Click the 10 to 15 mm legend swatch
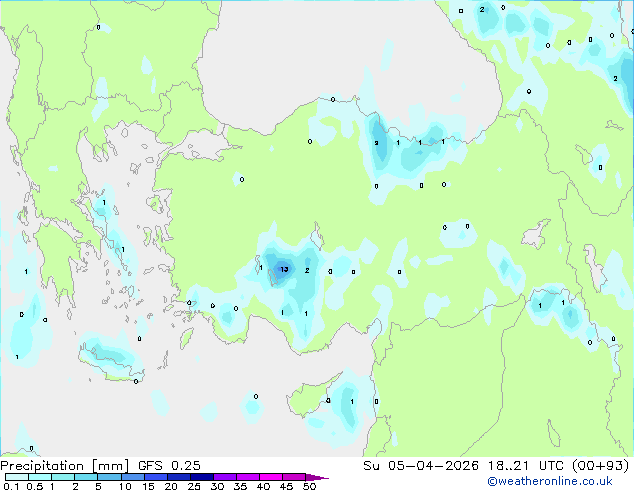This screenshot has width=634, height=490. tap(133, 477)
